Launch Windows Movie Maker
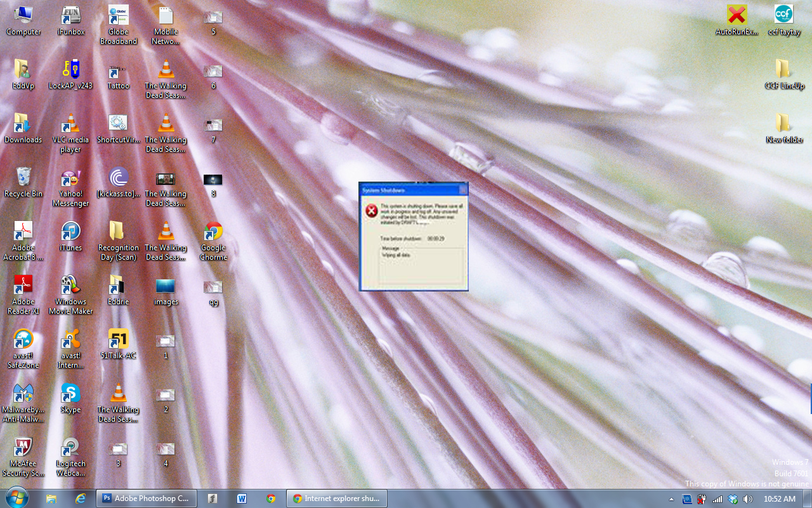The height and width of the screenshot is (508, 812). click(x=70, y=295)
